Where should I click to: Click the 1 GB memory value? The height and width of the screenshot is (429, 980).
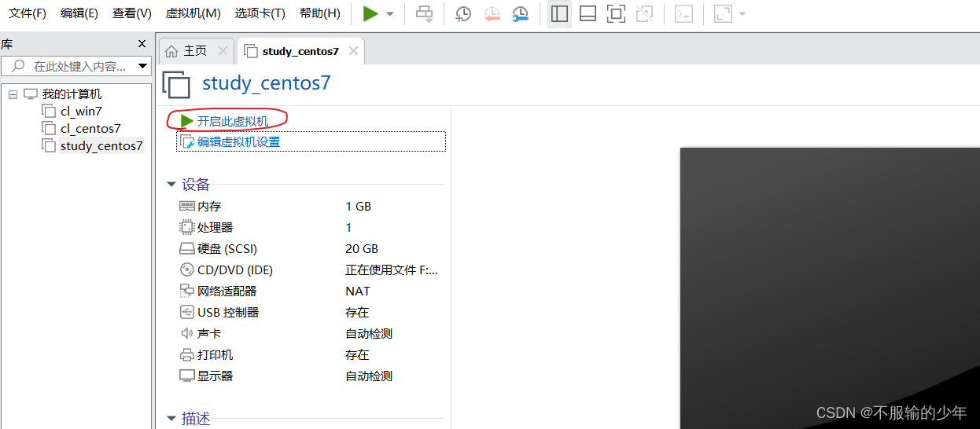(358, 206)
